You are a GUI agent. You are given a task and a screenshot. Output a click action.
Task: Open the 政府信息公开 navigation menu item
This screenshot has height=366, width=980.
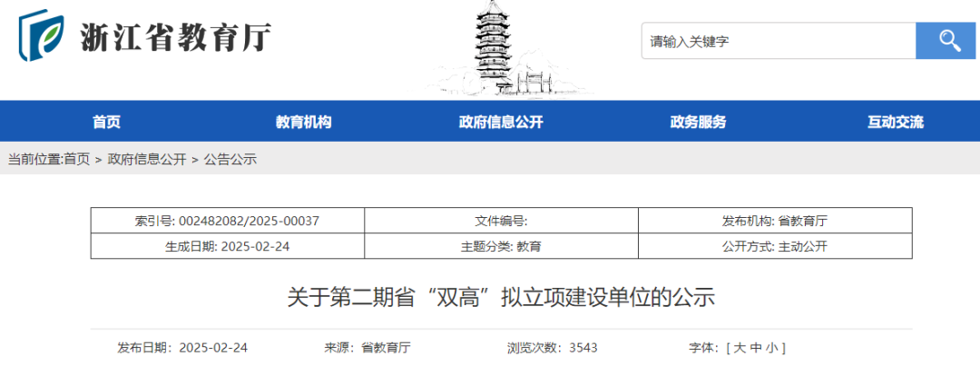[x=501, y=122]
